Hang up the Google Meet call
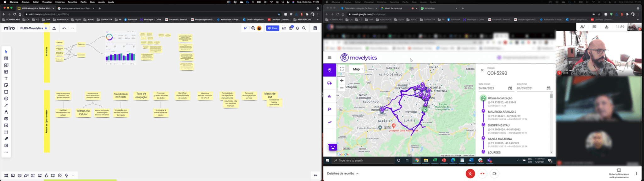 click(x=482, y=173)
